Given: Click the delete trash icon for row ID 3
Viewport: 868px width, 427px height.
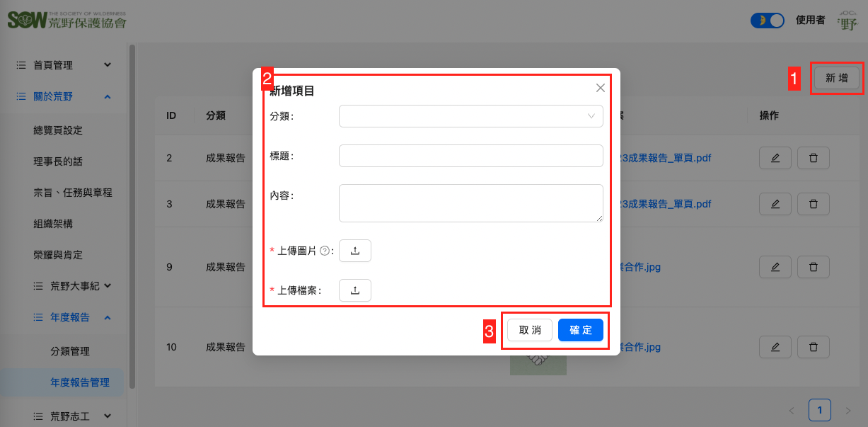Looking at the screenshot, I should [813, 204].
